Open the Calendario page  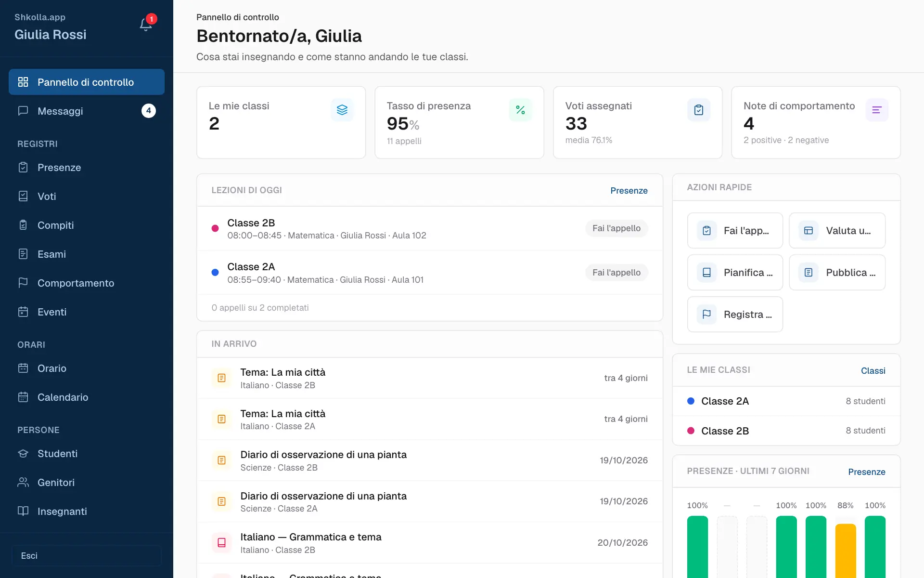pyautogui.click(x=87, y=397)
